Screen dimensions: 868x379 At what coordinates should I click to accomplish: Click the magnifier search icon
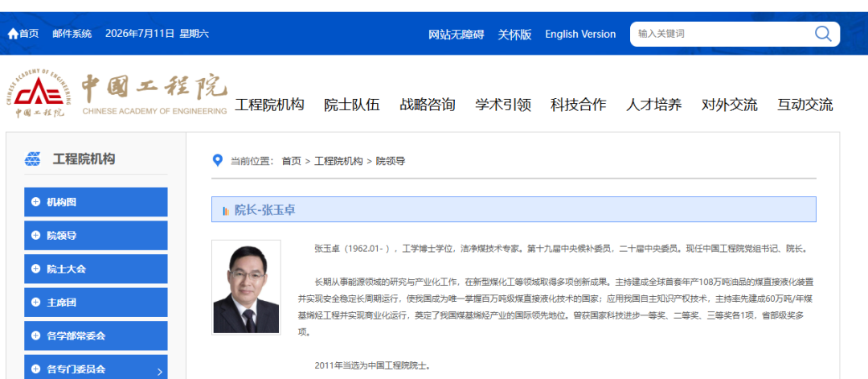click(823, 34)
